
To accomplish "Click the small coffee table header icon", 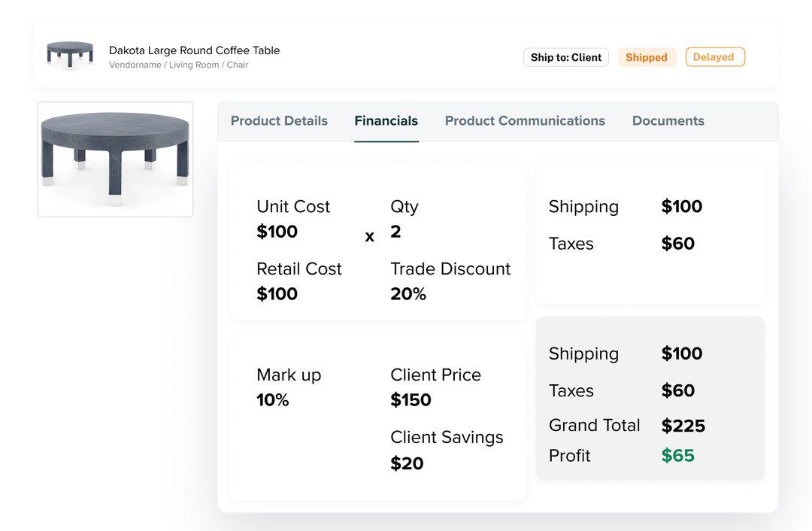I will [70, 54].
